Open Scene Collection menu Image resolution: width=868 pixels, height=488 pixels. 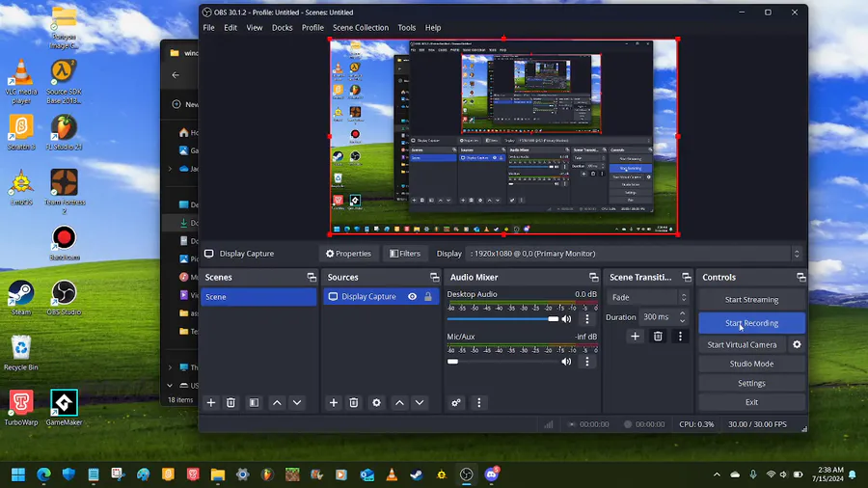pos(361,28)
